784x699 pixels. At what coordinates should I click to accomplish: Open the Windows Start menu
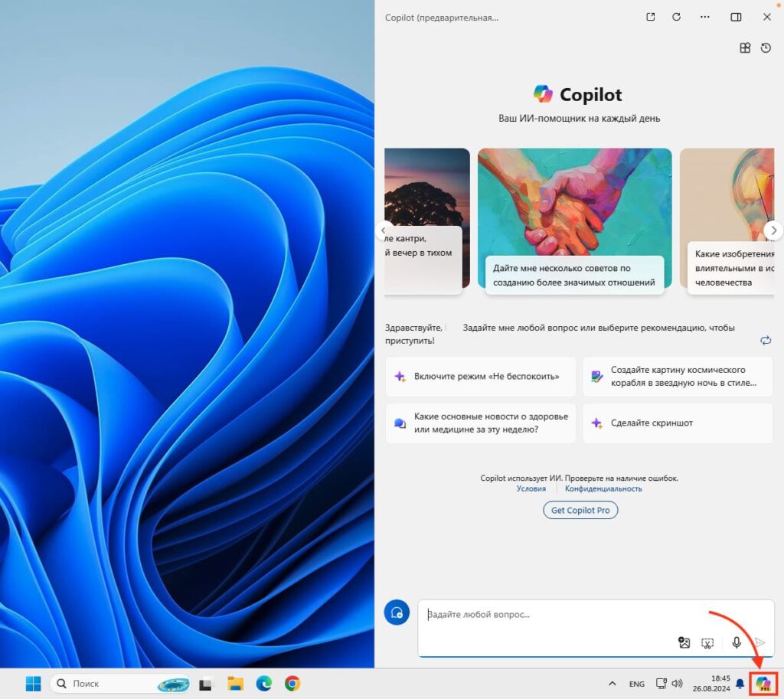coord(34,684)
